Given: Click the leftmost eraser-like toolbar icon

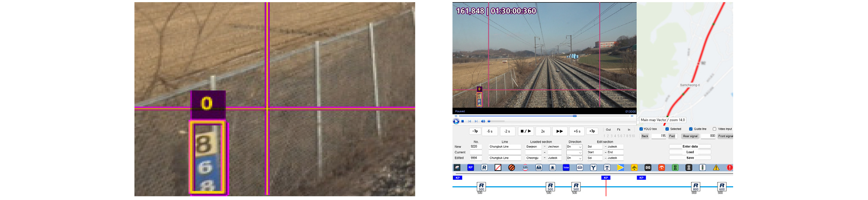Looking at the screenshot, I should click(x=457, y=168).
